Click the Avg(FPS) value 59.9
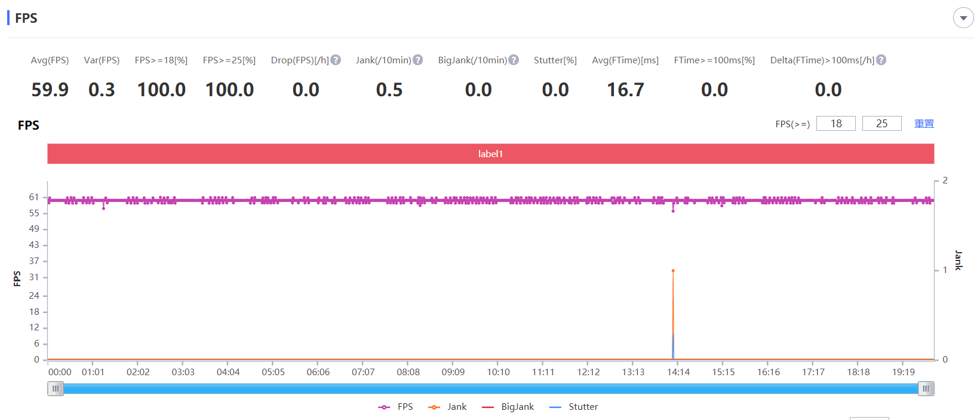This screenshot has height=420, width=980. point(50,90)
